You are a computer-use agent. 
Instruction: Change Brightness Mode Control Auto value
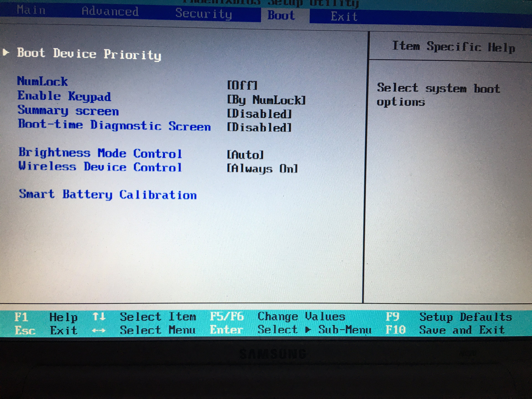(x=245, y=155)
